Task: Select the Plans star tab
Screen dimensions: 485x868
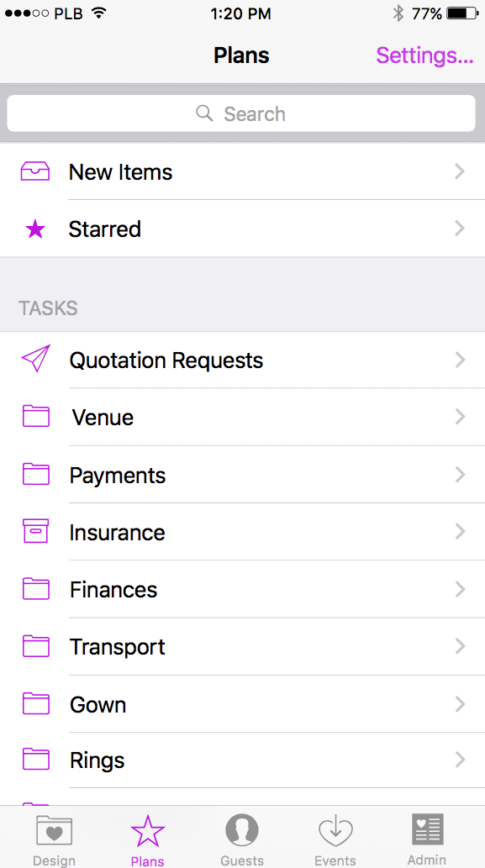Action: pyautogui.click(x=147, y=840)
